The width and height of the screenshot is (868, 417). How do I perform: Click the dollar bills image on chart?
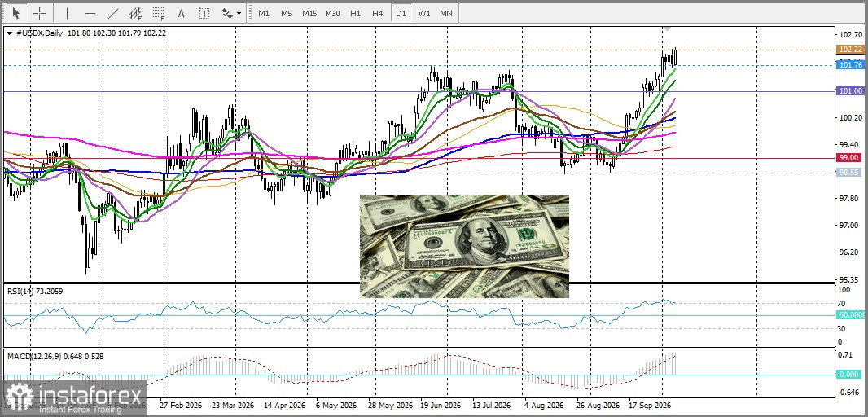(464, 246)
